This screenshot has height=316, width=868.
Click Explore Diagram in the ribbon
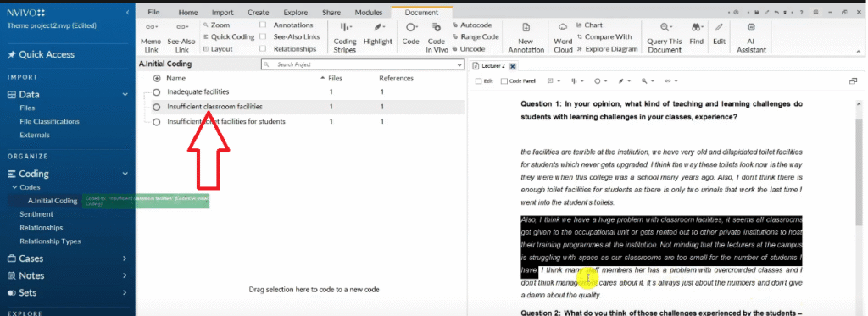click(x=607, y=48)
